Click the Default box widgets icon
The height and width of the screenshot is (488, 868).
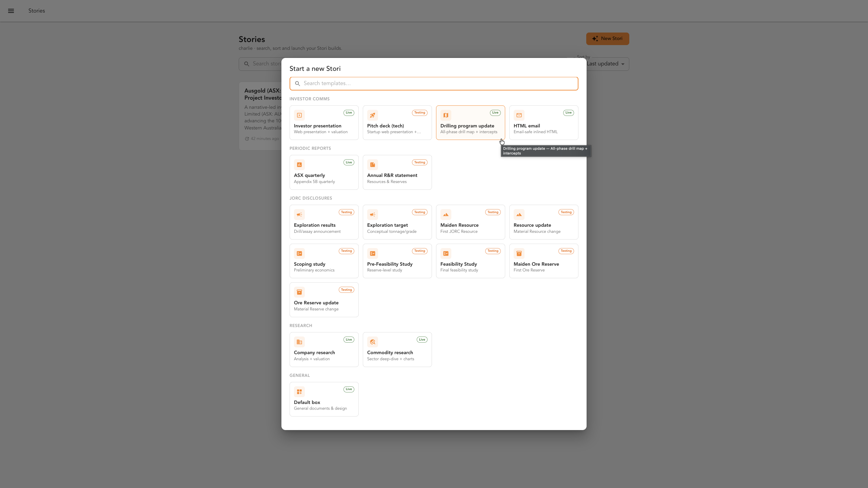(299, 392)
